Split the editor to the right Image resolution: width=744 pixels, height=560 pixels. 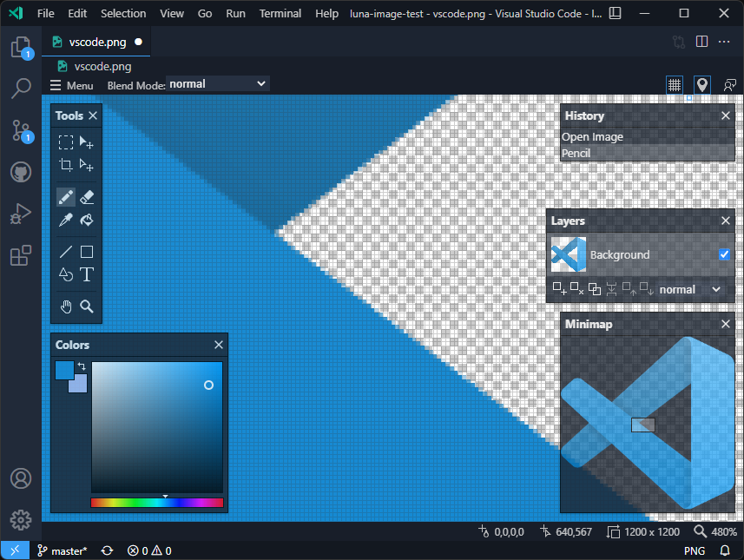click(701, 42)
